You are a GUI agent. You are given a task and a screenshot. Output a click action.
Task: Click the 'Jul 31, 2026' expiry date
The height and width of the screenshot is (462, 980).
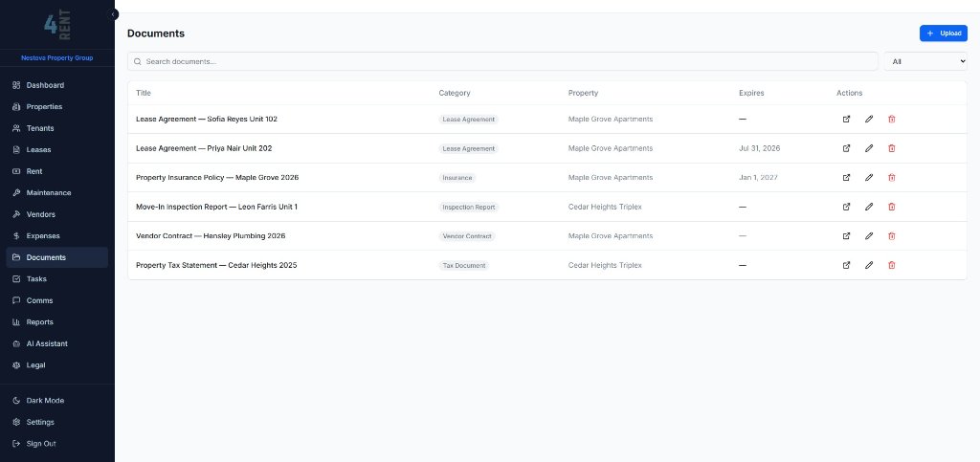(759, 148)
